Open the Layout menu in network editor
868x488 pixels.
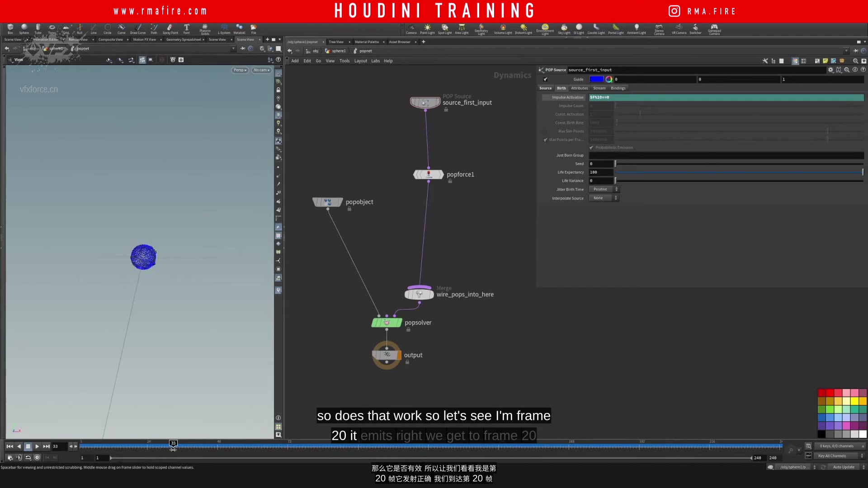[360, 61]
